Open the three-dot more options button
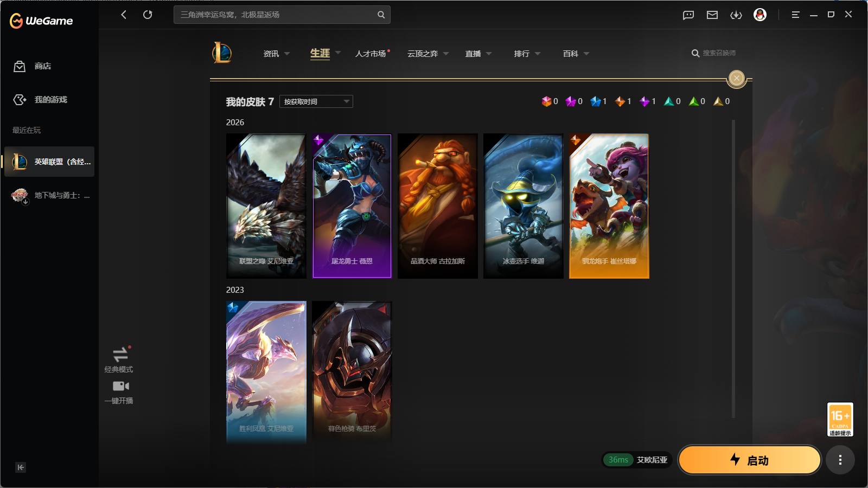868x488 pixels. 840,460
